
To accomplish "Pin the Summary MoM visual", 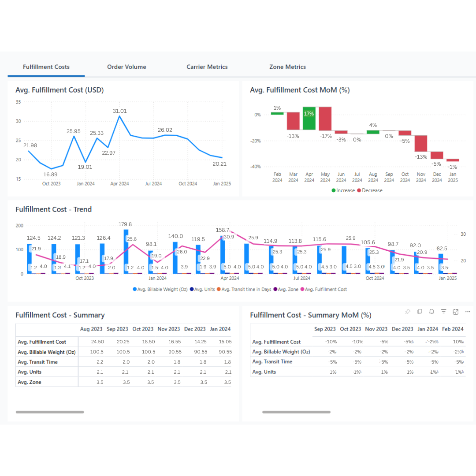I will point(408,312).
